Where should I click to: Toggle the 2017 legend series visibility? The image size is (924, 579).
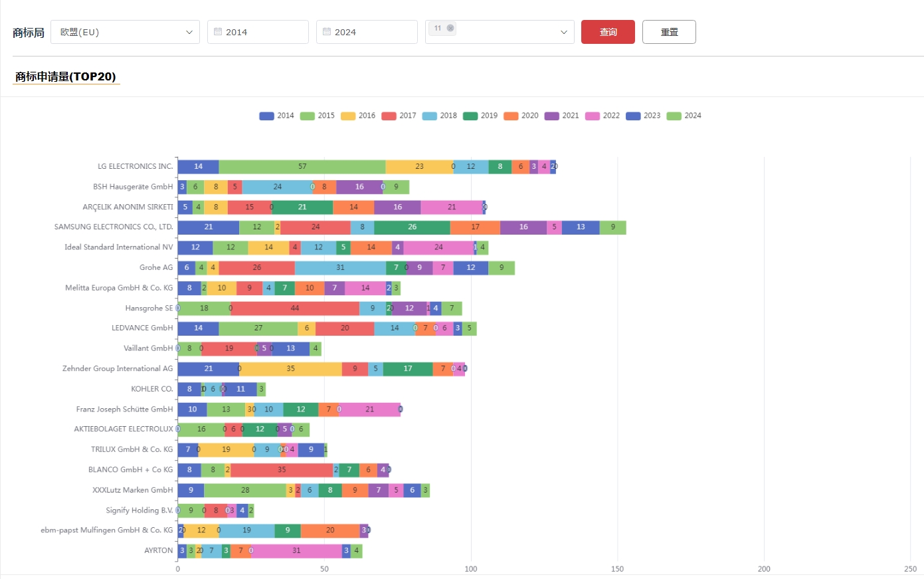coord(399,116)
